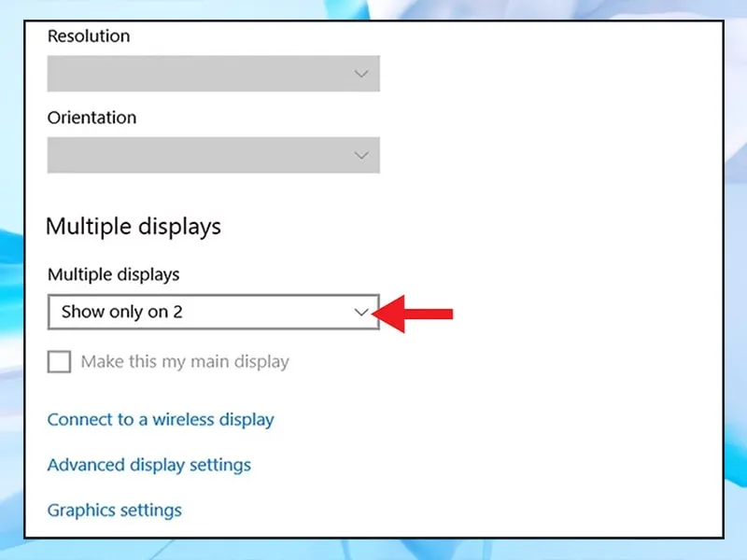The height and width of the screenshot is (560, 747).
Task: Click the large Multiple displays section heading
Action: (134, 227)
